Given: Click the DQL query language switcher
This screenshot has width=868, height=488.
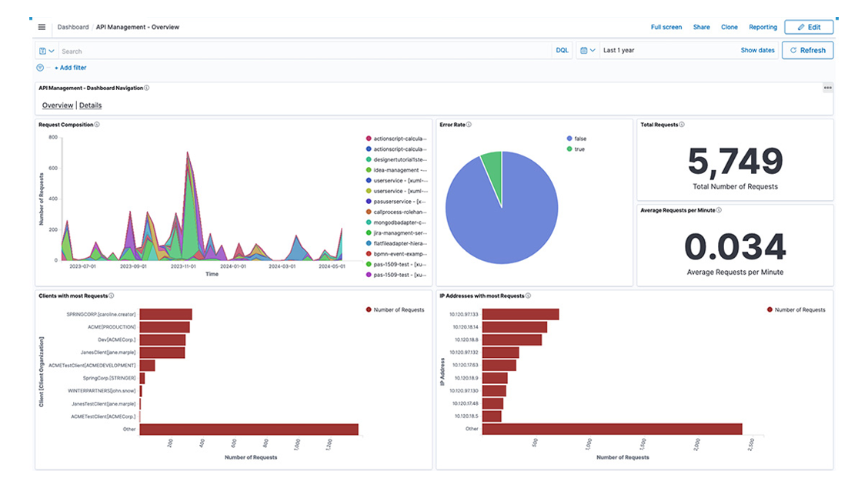Looking at the screenshot, I should [x=562, y=49].
